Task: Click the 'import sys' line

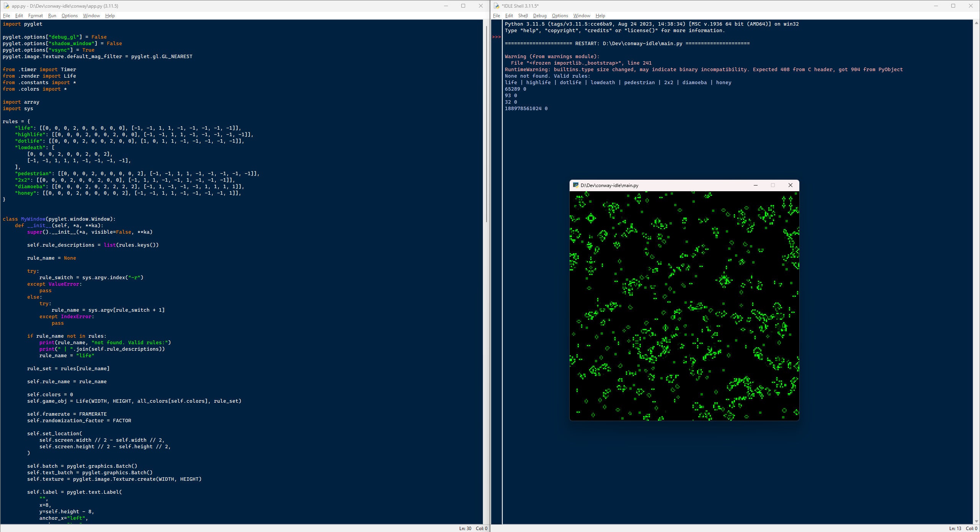Action: click(x=18, y=108)
